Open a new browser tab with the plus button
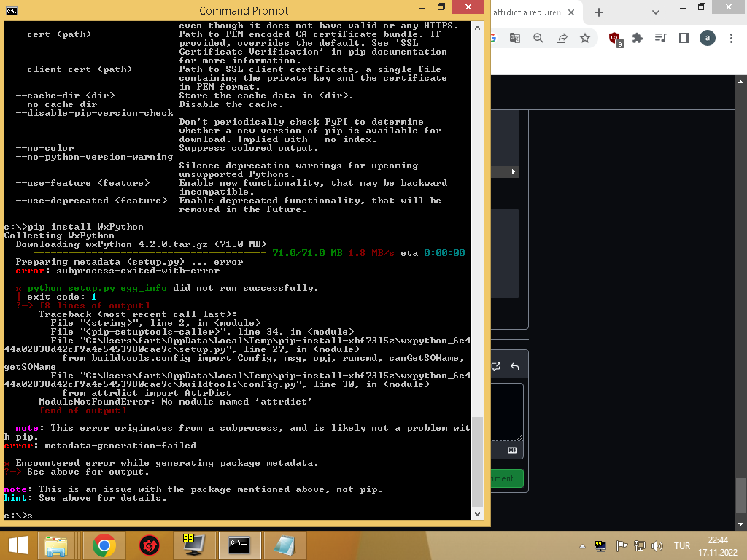This screenshot has width=747, height=560. point(598,12)
